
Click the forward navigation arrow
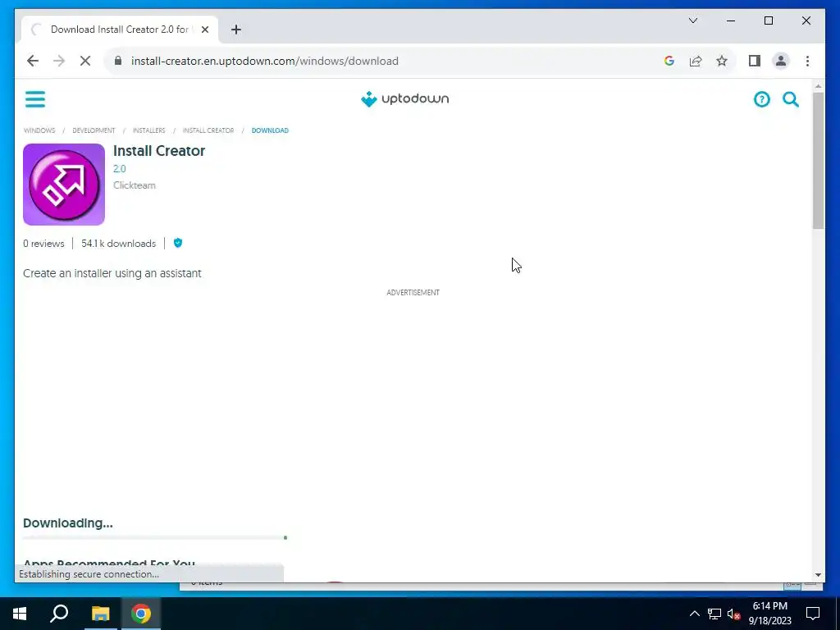[x=59, y=61]
